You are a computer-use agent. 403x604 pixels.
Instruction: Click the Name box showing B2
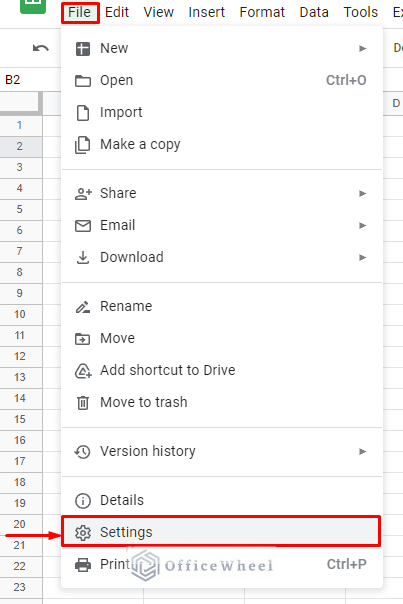[30, 80]
